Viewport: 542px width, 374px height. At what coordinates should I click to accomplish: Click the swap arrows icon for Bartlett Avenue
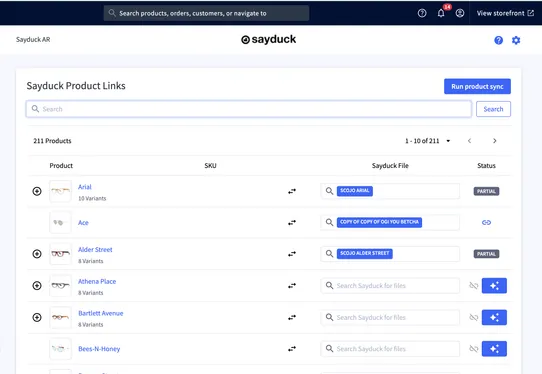click(x=292, y=317)
